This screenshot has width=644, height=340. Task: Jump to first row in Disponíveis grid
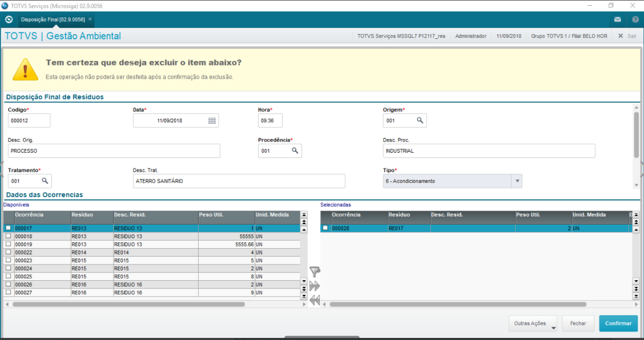pos(304,215)
